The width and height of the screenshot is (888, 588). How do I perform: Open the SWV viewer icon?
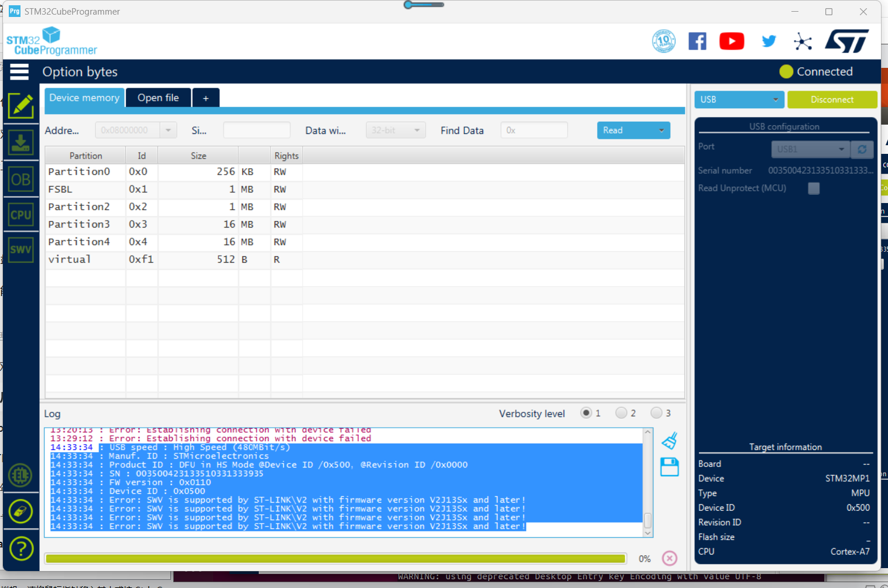pos(21,250)
